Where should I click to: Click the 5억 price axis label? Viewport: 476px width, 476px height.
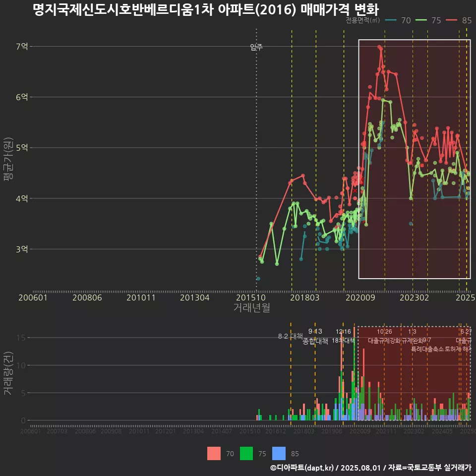click(22, 148)
